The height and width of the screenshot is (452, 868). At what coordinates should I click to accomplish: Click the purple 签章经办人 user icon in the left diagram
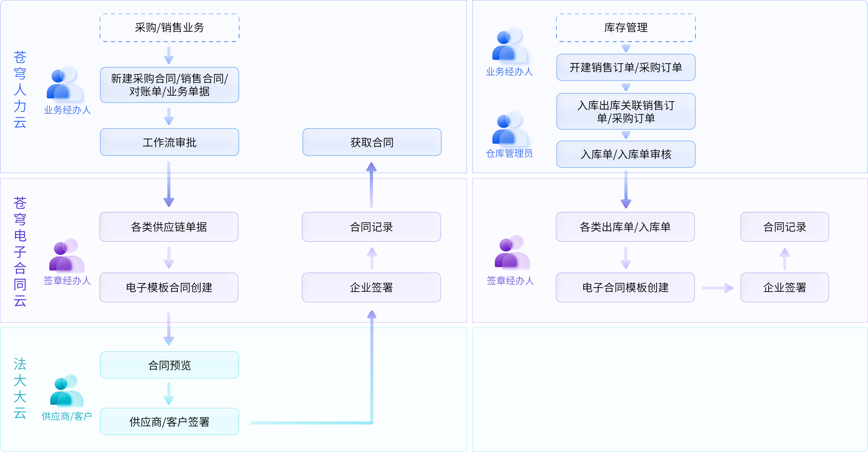(x=67, y=255)
